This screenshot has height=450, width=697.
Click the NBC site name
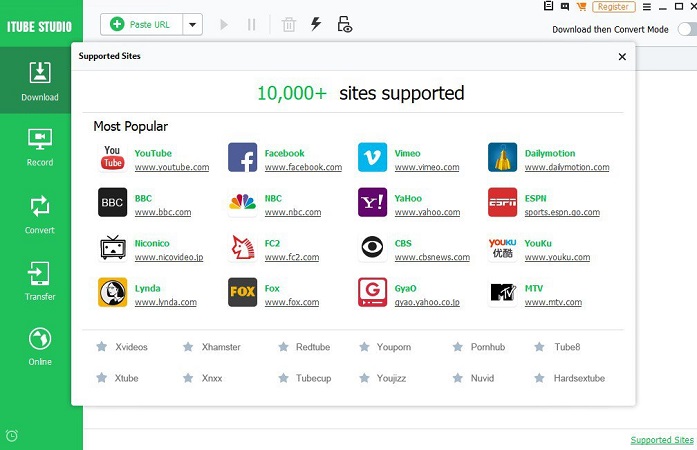pyautogui.click(x=273, y=198)
